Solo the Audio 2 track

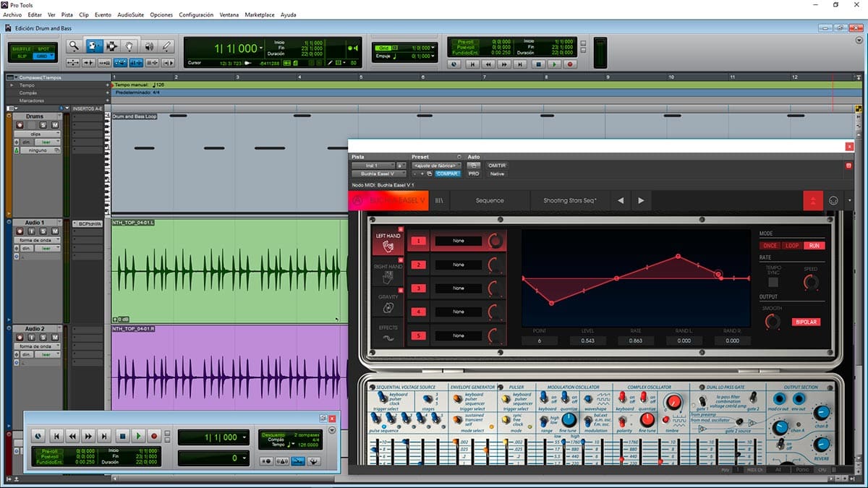pyautogui.click(x=43, y=338)
